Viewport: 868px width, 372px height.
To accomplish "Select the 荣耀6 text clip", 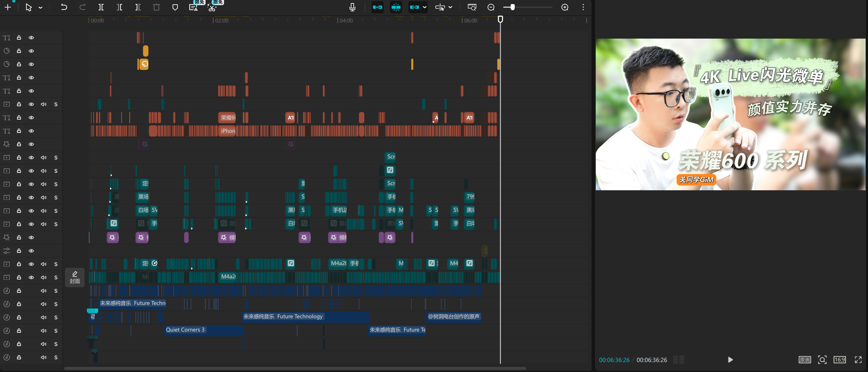I will click(x=227, y=118).
